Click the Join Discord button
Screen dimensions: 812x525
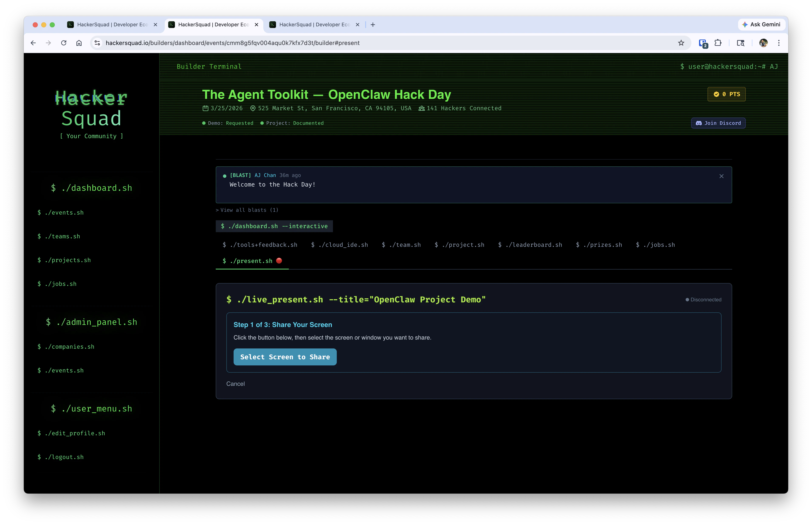(718, 123)
